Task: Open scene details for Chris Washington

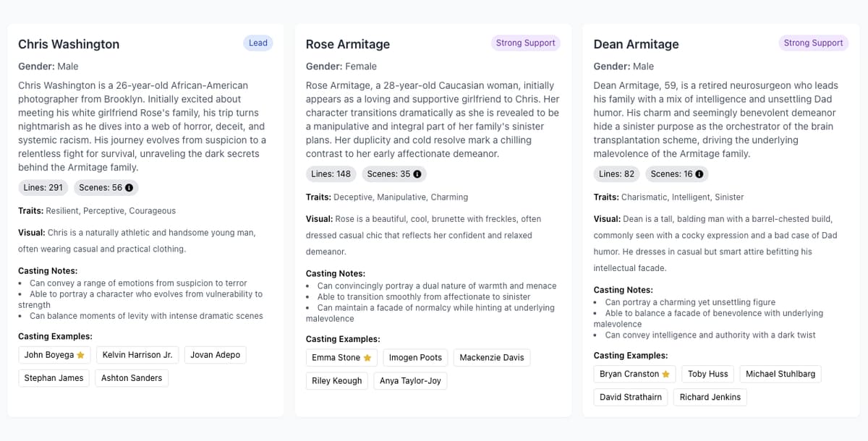Action: point(129,187)
